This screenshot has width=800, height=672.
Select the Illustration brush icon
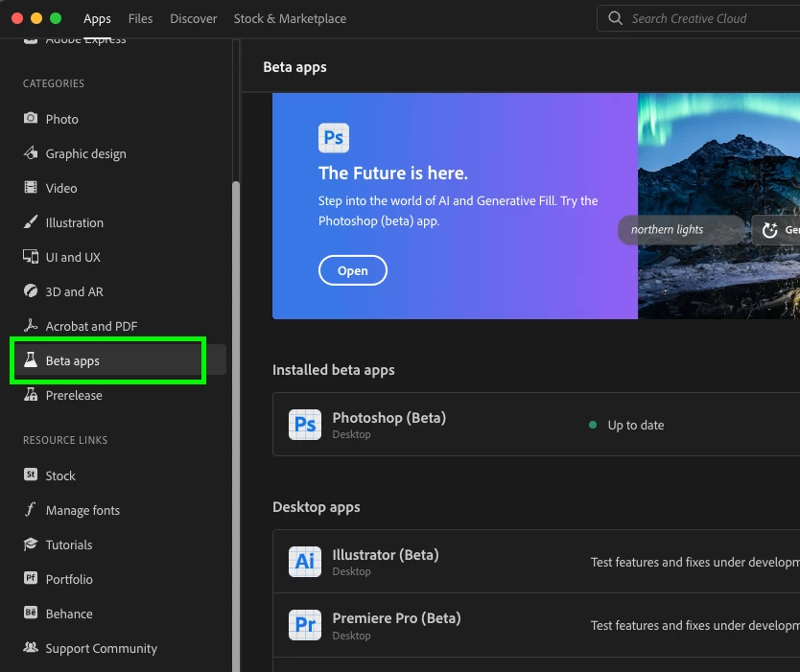coord(31,221)
